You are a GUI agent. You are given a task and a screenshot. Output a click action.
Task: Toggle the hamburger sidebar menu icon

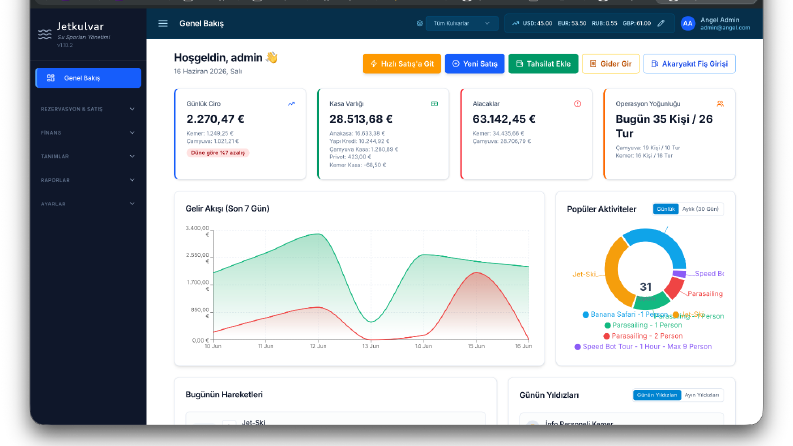pos(163,23)
